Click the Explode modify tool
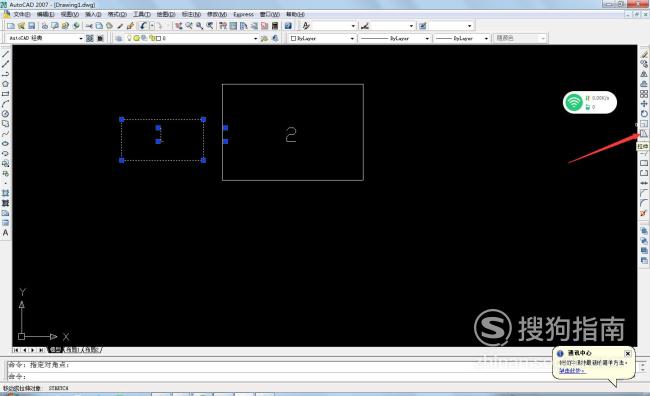The width and height of the screenshot is (650, 396). tap(644, 213)
